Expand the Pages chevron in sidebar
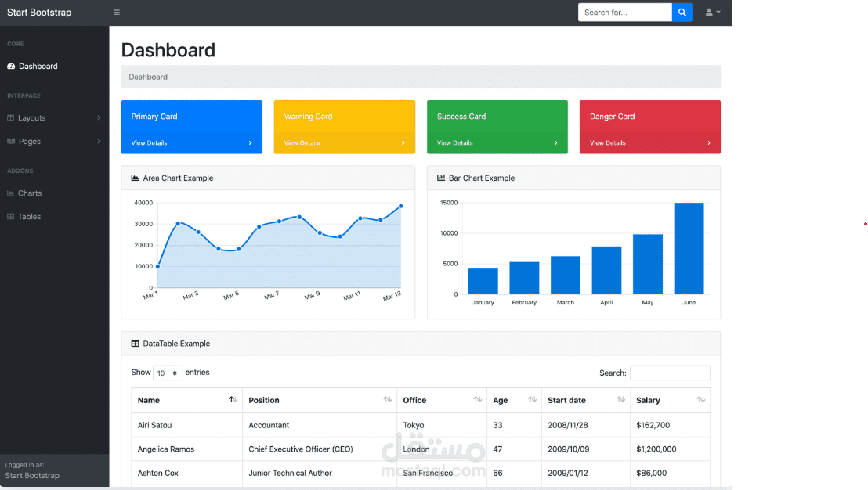The image size is (868, 490). pyautogui.click(x=99, y=141)
